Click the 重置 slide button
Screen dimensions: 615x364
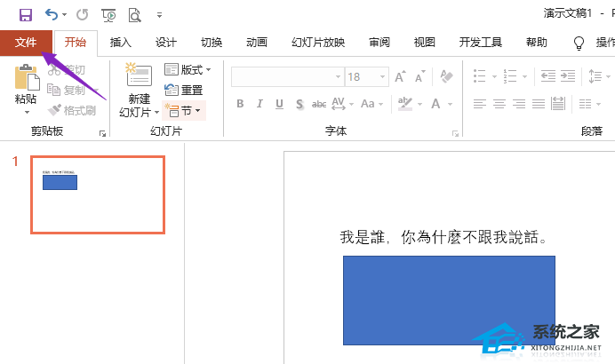[x=184, y=91]
